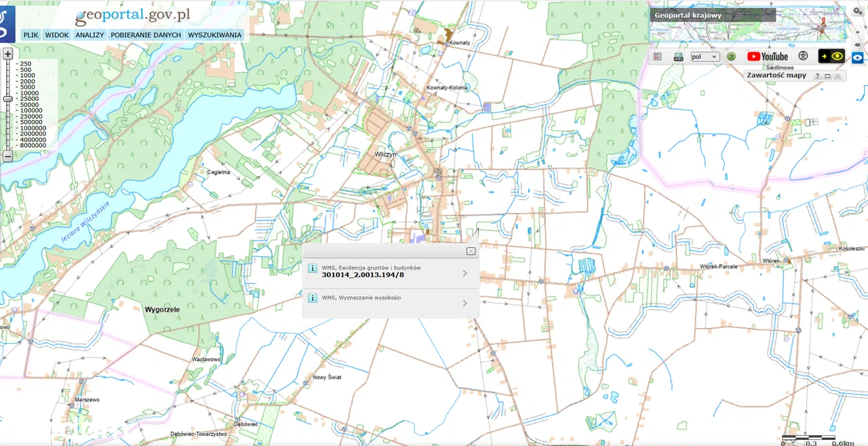Viewport: 868px width, 446px height.
Task: Open the ANALIZY menu
Action: (x=90, y=35)
